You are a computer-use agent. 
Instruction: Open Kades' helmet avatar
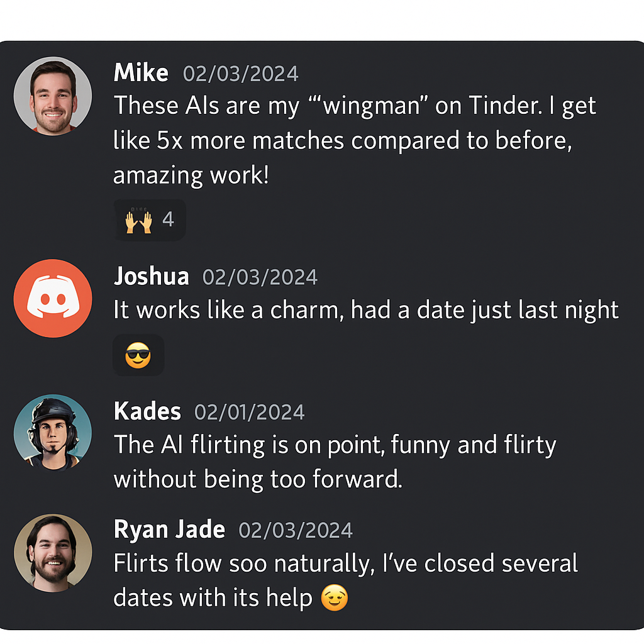53,433
